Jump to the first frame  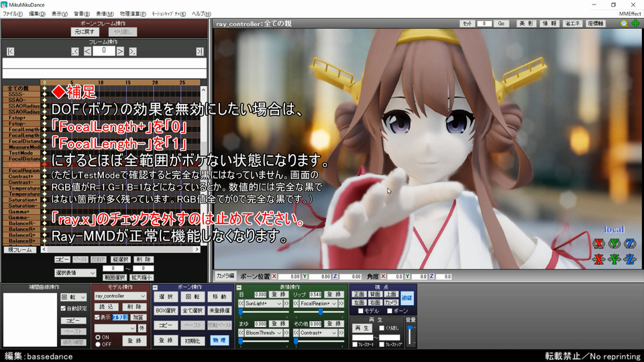pos(10,52)
